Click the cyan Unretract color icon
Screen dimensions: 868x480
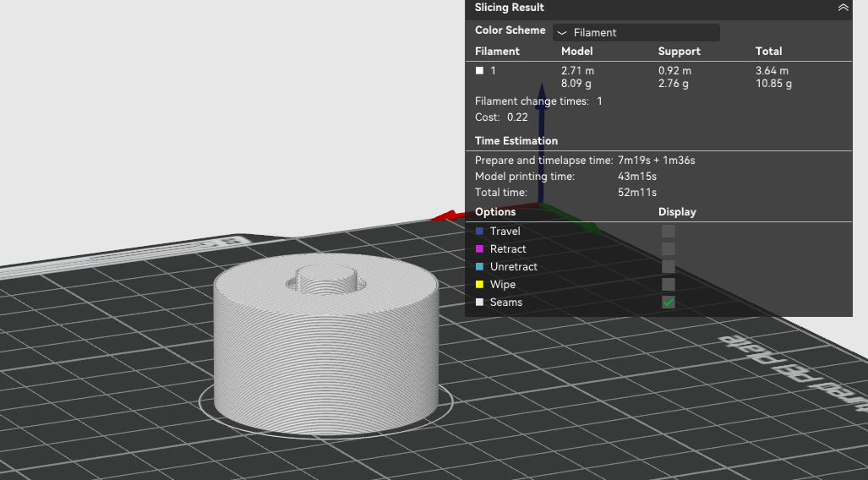(479, 267)
